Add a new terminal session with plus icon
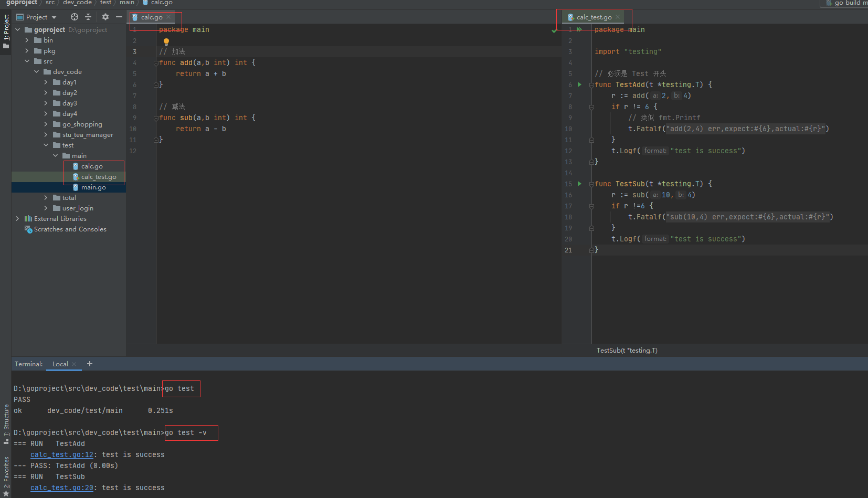Image resolution: width=868 pixels, height=498 pixels. coord(90,364)
